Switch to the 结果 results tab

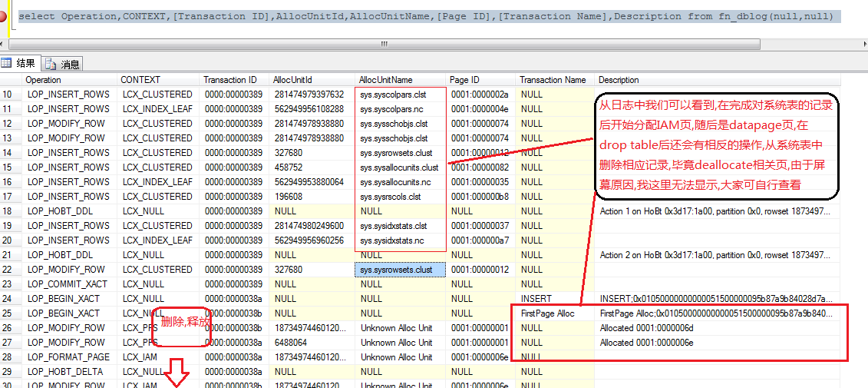[x=21, y=63]
